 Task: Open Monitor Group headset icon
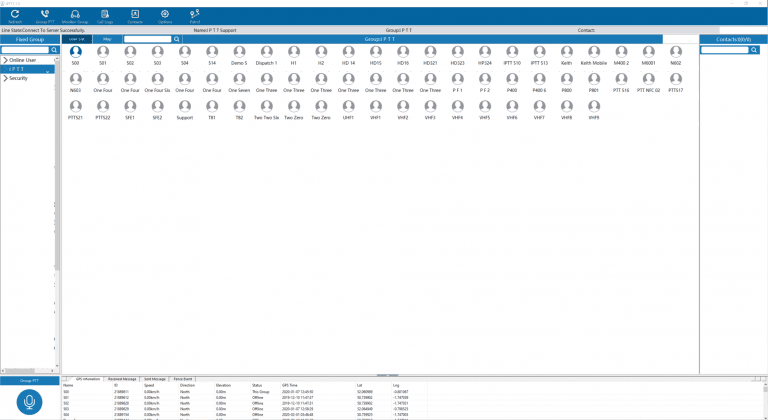75,14
